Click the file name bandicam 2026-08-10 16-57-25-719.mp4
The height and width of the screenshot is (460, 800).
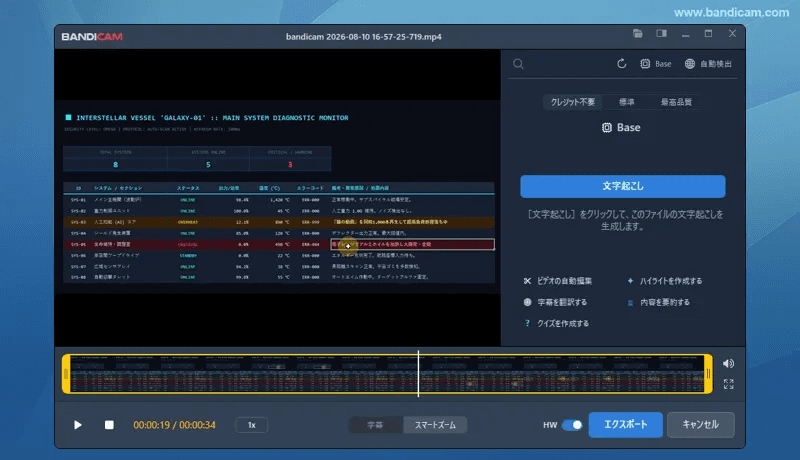coord(364,37)
